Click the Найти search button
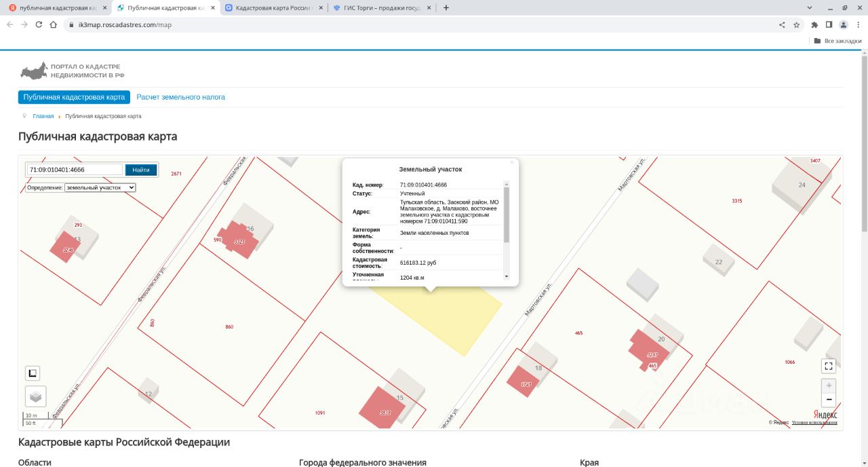This screenshot has width=868, height=467. [141, 170]
